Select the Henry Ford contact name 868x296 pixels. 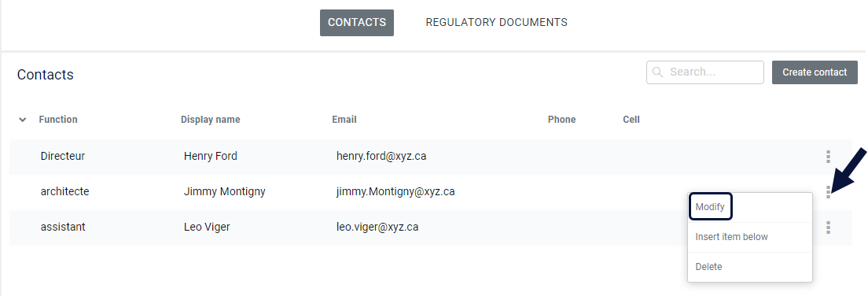(211, 157)
